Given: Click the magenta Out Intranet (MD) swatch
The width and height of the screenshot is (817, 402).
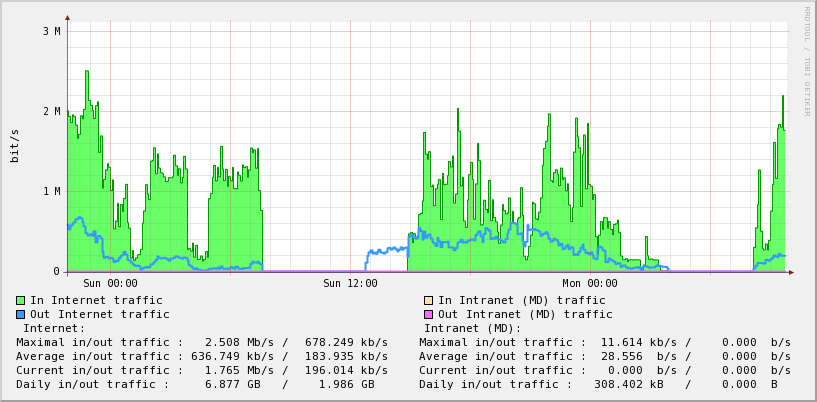Looking at the screenshot, I should [428, 314].
